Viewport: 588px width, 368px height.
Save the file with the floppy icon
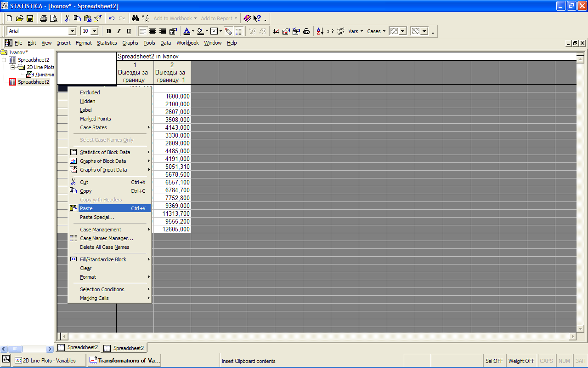[x=29, y=18]
